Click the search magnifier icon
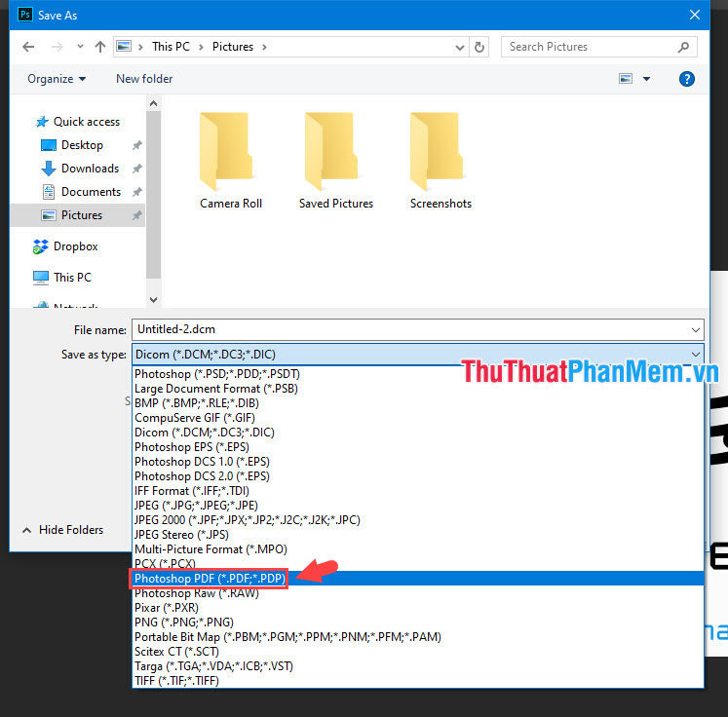 coord(683,47)
